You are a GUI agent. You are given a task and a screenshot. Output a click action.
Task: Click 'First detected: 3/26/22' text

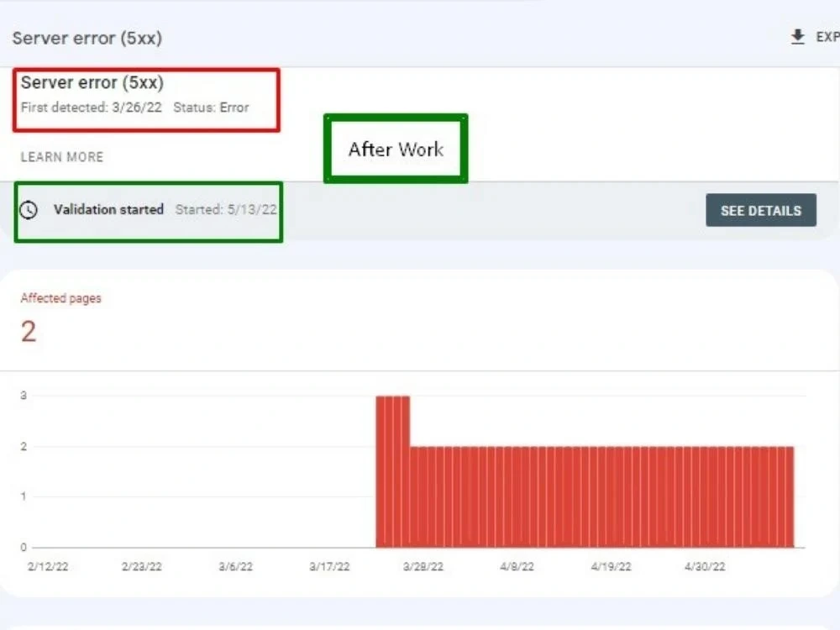coord(91,108)
